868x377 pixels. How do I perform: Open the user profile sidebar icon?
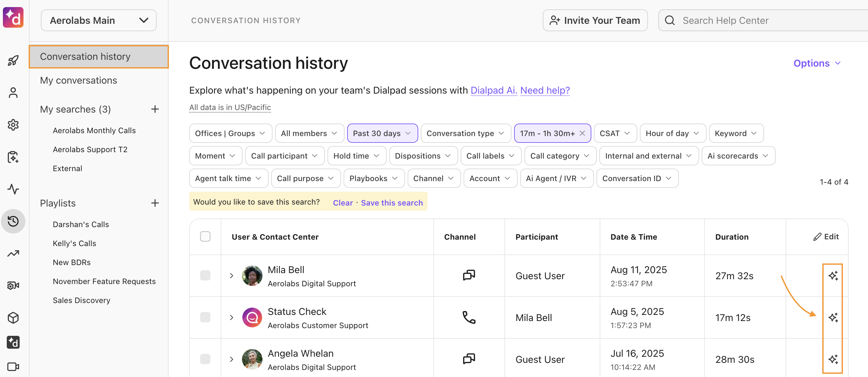click(13, 93)
